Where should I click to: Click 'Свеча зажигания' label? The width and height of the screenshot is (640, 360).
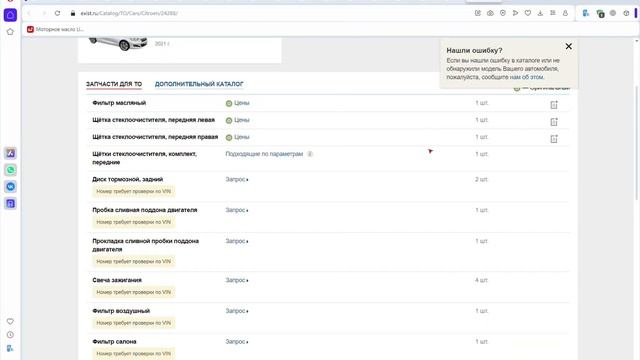pyautogui.click(x=117, y=280)
